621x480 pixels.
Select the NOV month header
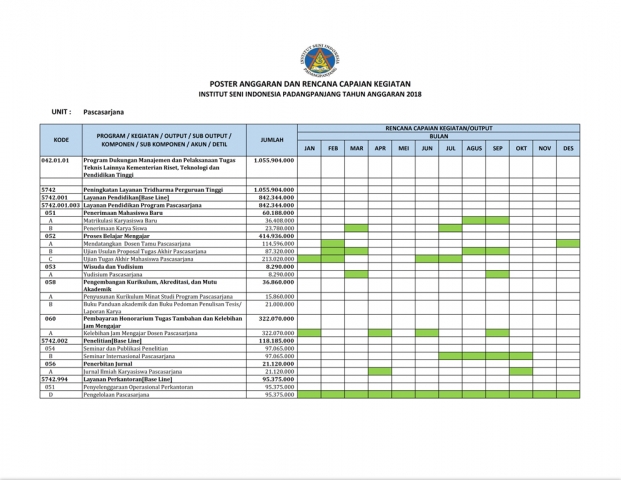pyautogui.click(x=545, y=148)
